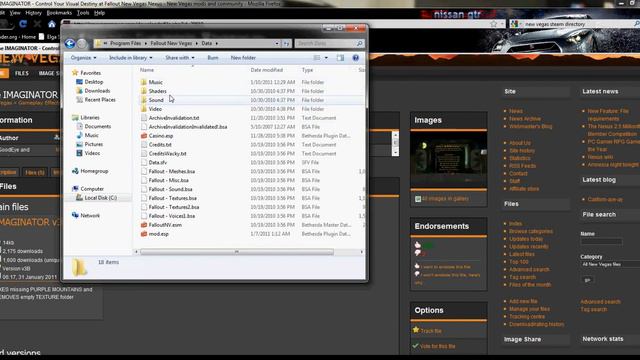Click the Explorer Forward navigation arrow
640x360 pixels.
click(82, 43)
